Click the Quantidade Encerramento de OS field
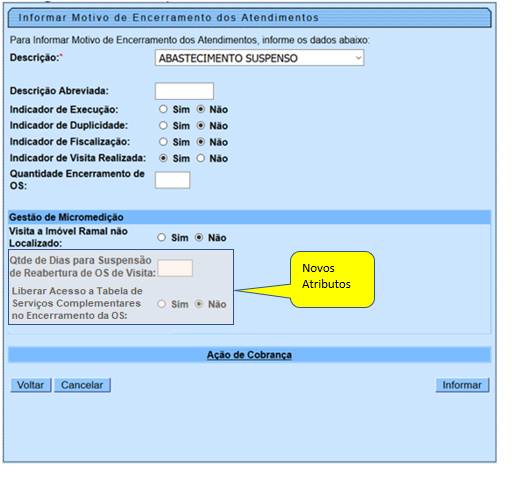This screenshot has height=477, width=512. click(x=172, y=180)
